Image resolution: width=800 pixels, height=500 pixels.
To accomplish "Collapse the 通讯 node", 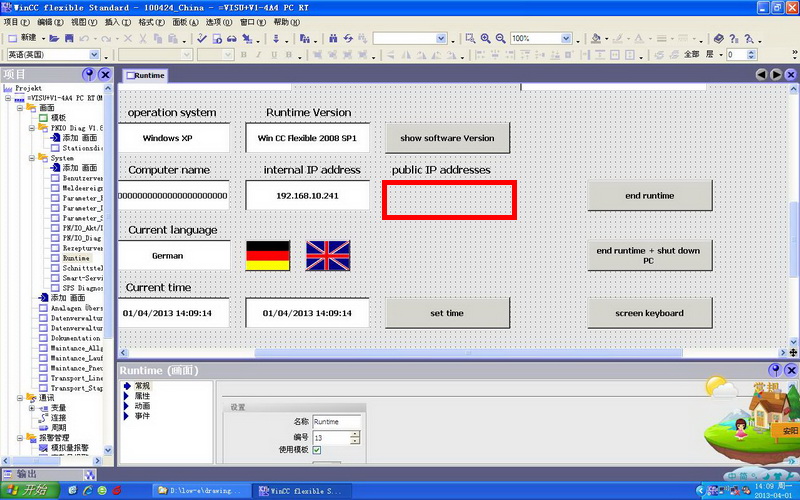I will coord(20,397).
